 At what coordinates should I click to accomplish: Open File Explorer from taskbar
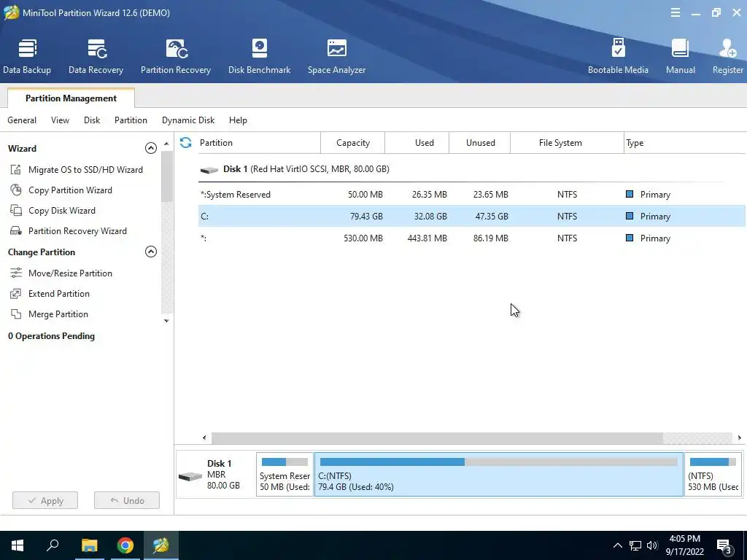(89, 545)
